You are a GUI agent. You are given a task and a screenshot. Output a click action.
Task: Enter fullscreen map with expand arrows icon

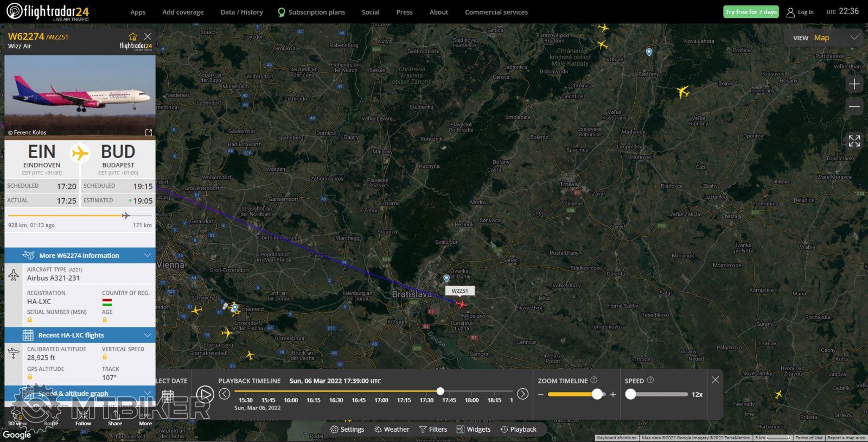854,141
